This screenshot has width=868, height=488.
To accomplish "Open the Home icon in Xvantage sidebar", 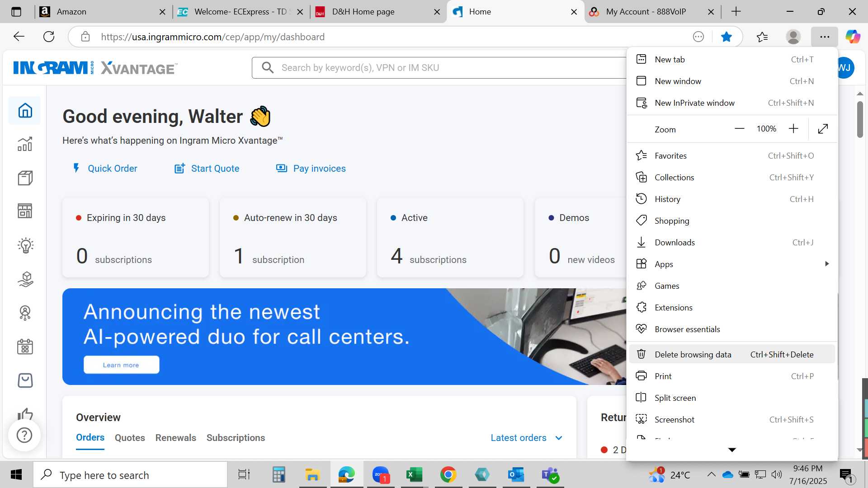I will click(25, 110).
